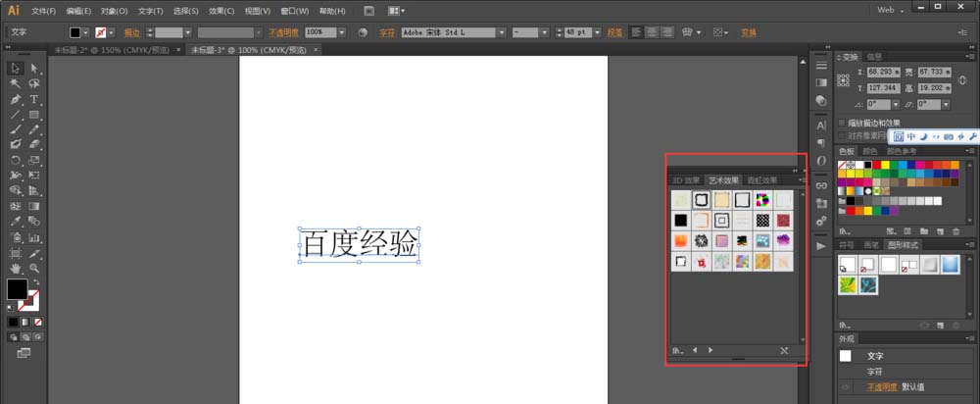The width and height of the screenshot is (980, 404).
Task: Open the 文件(F) menu
Action: pyautogui.click(x=44, y=11)
